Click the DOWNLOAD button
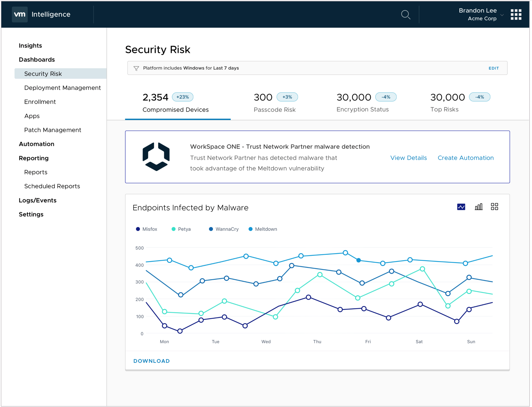The height and width of the screenshot is (407, 532). click(x=152, y=361)
